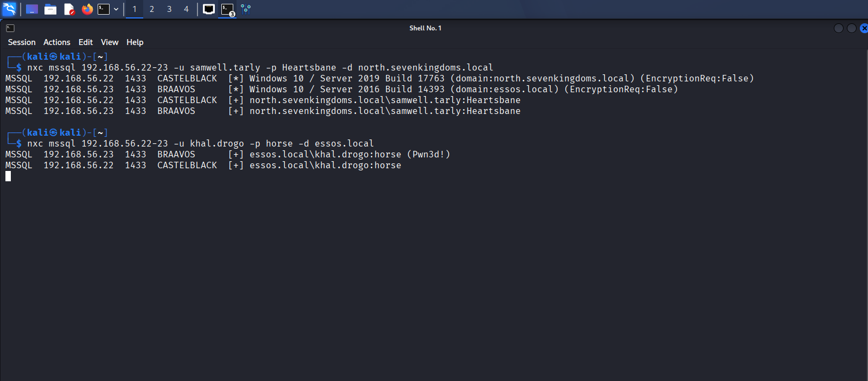This screenshot has height=381, width=868.
Task: Expand the terminal launcher dropdown arrow
Action: (x=116, y=9)
